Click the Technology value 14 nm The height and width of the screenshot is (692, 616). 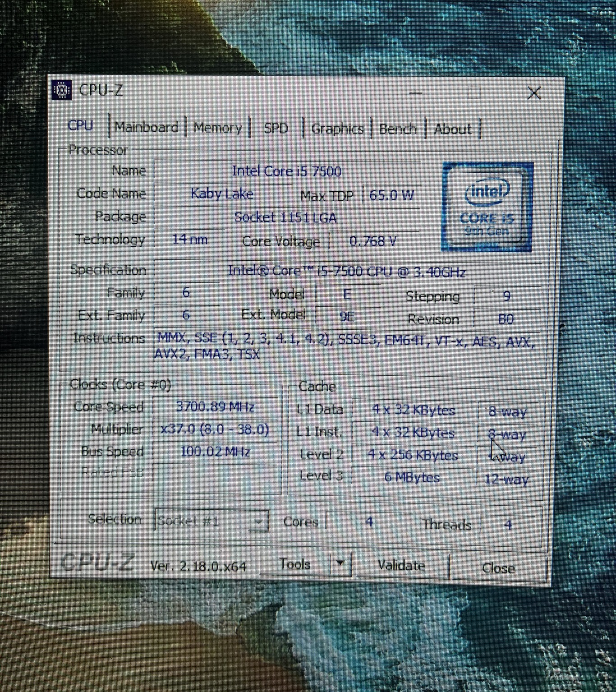coord(189,239)
